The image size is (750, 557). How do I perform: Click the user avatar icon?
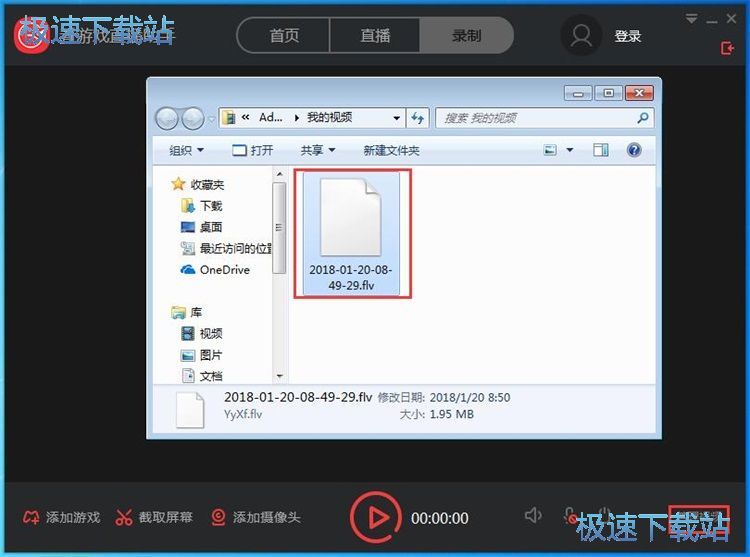(x=581, y=36)
